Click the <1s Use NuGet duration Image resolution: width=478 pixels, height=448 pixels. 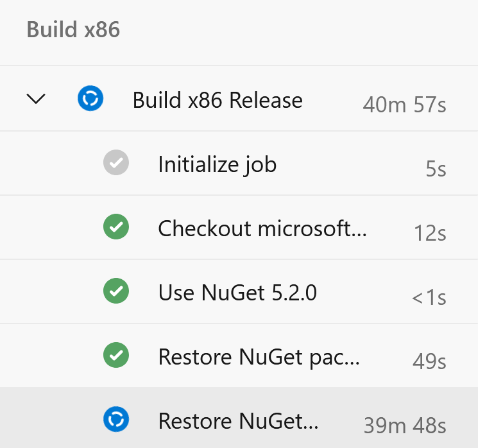tap(429, 297)
